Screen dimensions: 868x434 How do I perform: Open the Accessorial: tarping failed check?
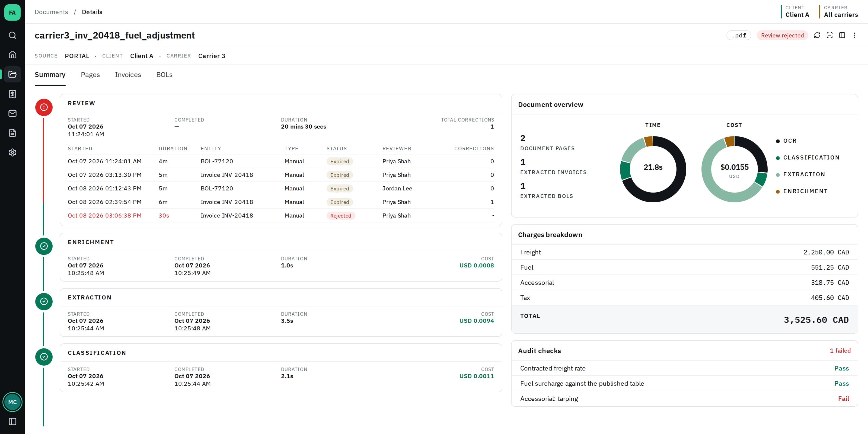684,398
